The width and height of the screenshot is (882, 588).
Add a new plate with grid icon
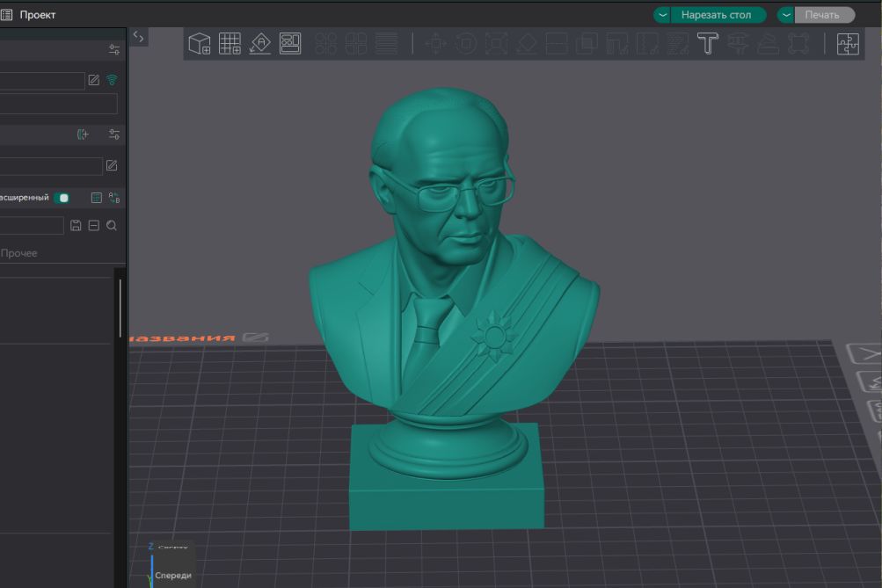[x=230, y=43]
